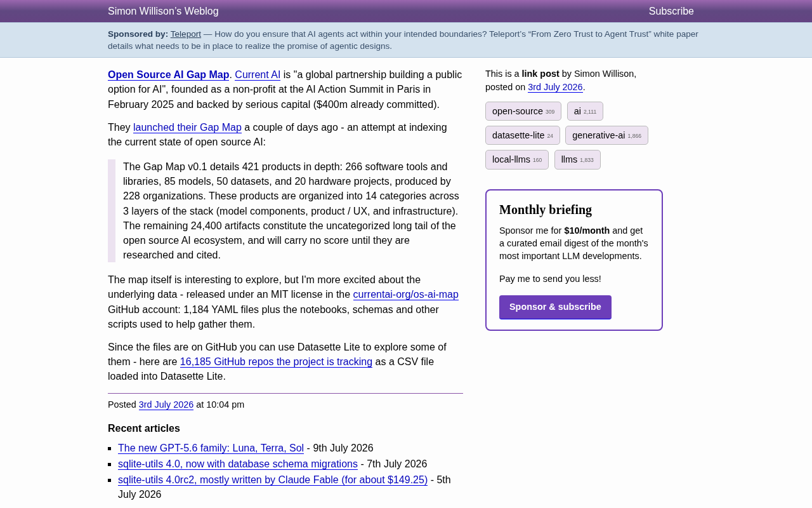Open 'The new GPT-5.6 family' article
This screenshot has width=812, height=508.
click(211, 448)
